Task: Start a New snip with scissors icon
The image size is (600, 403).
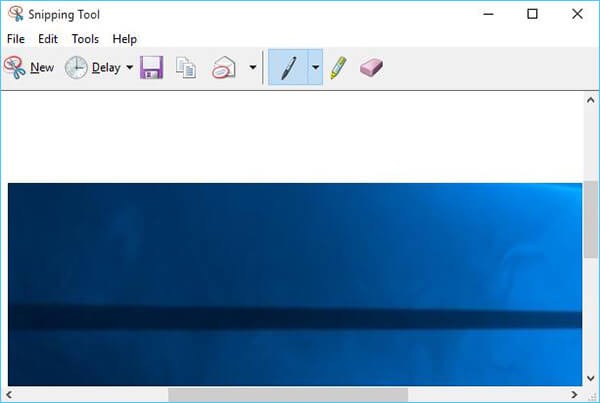Action: (x=29, y=68)
